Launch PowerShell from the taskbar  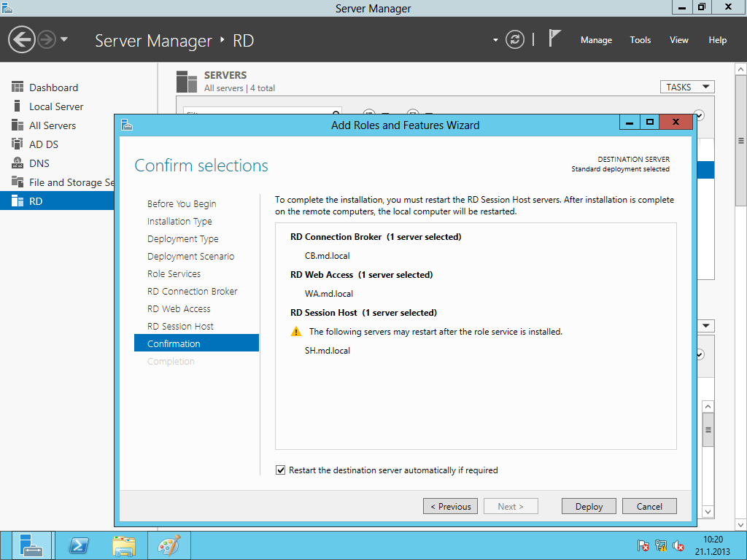tap(79, 545)
